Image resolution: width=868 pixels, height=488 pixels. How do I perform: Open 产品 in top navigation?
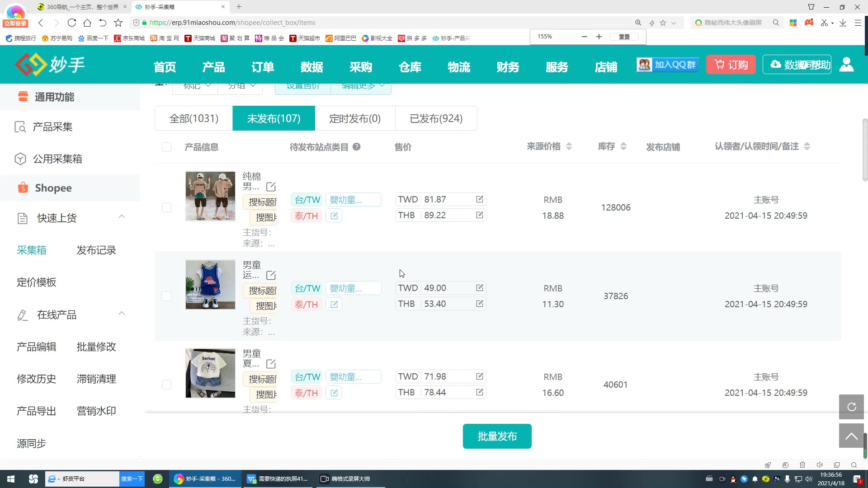pyautogui.click(x=214, y=67)
